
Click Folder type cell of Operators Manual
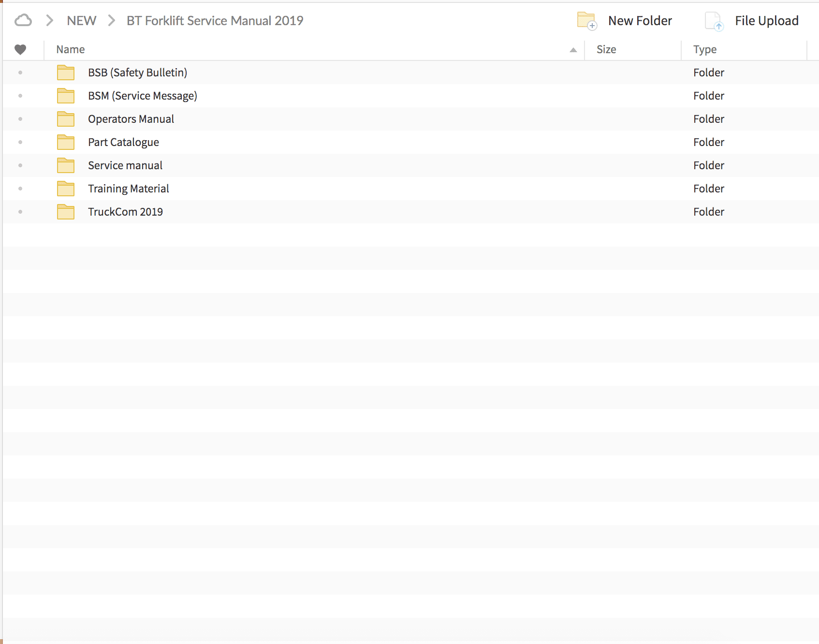(x=709, y=119)
